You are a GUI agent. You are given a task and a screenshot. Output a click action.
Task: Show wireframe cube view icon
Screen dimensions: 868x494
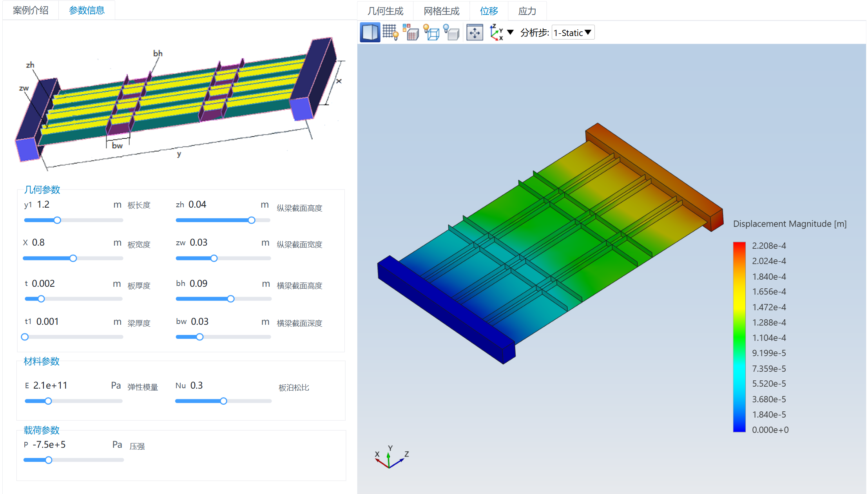(x=431, y=33)
